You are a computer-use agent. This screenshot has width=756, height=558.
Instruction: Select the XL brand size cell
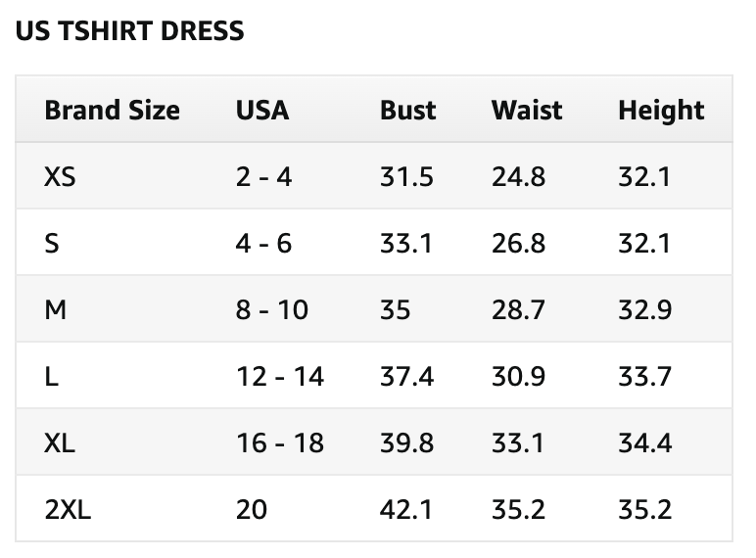[60, 442]
